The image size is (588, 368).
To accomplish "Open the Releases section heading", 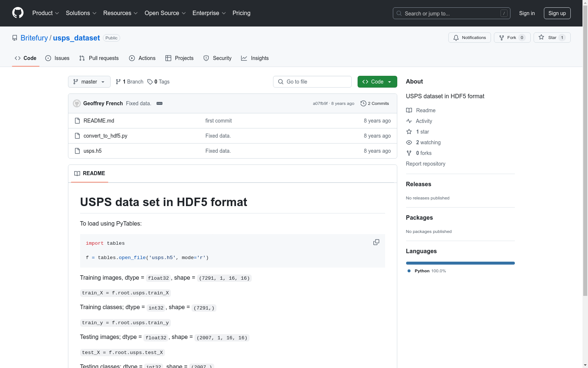I will [419, 184].
